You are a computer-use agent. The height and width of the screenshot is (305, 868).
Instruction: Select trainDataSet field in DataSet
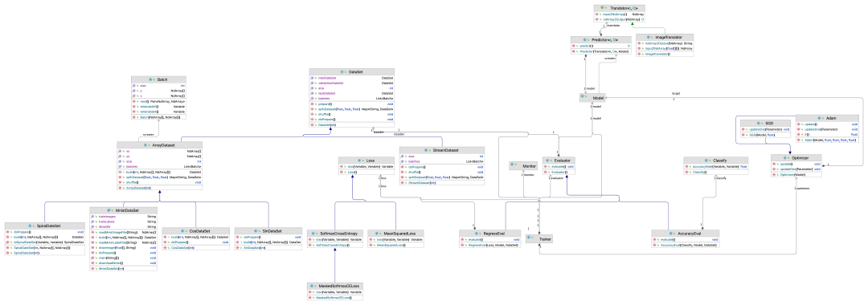pyautogui.click(x=351, y=78)
